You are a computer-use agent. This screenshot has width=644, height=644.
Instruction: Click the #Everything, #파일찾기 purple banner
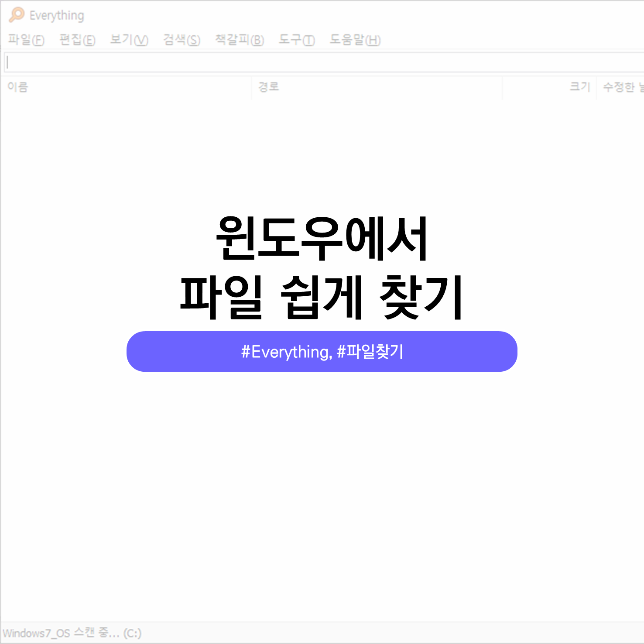tap(322, 352)
